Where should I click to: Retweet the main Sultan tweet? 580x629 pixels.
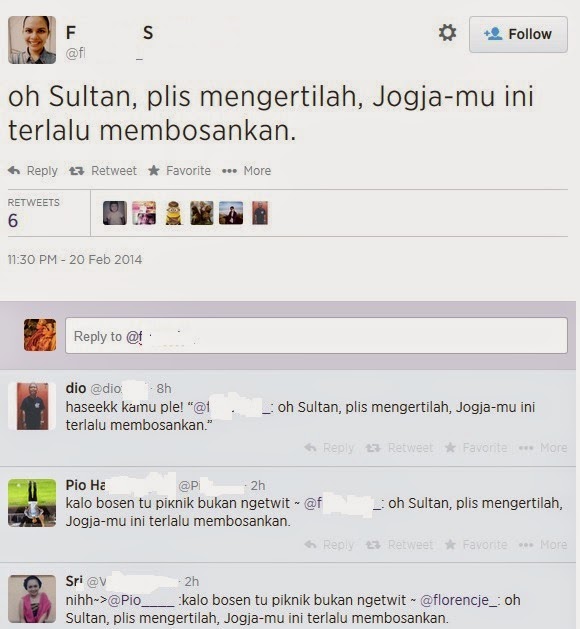click(x=103, y=171)
